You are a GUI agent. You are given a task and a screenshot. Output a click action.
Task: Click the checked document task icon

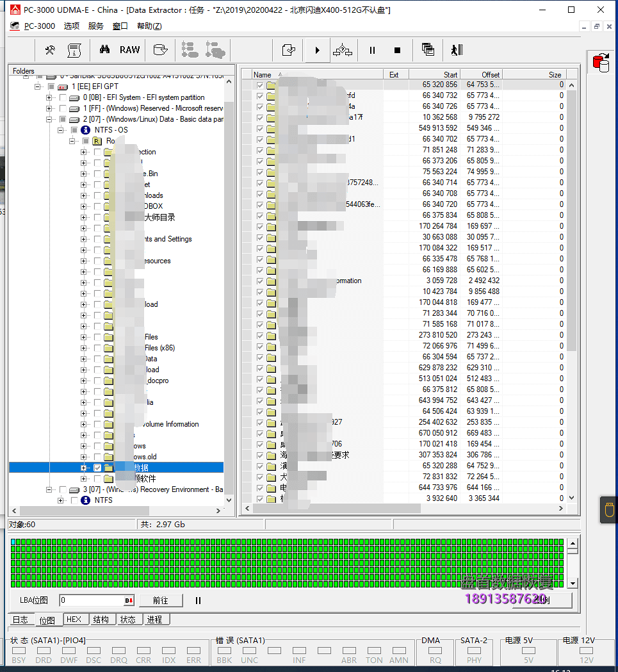click(x=288, y=50)
